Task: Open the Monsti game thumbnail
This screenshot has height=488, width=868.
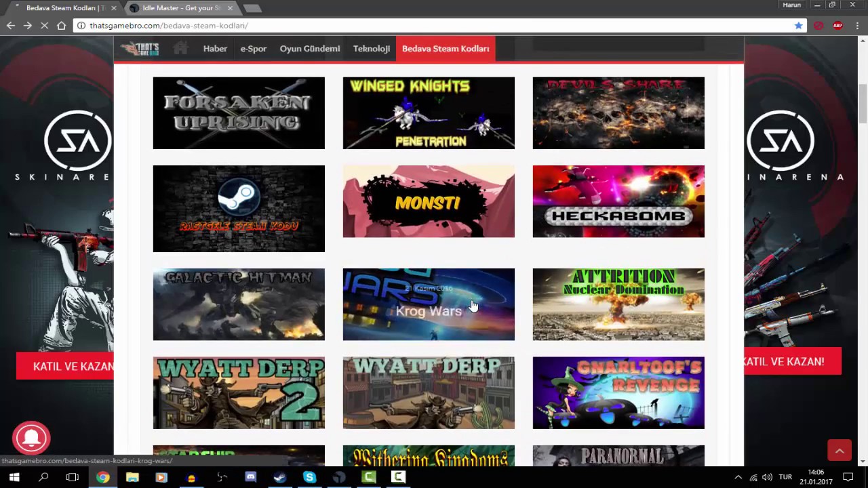Action: 429,201
